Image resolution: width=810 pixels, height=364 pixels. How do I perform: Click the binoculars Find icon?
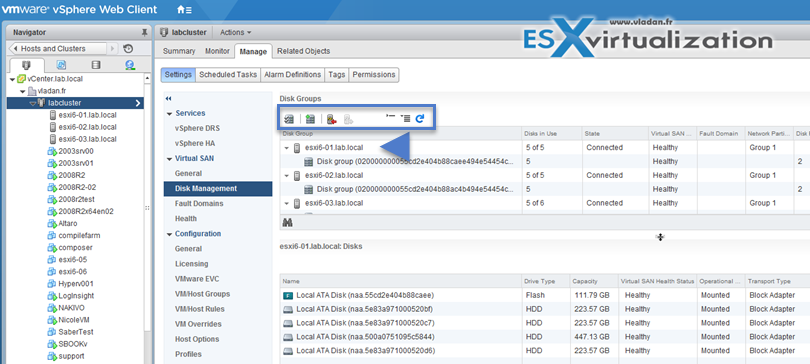(287, 223)
